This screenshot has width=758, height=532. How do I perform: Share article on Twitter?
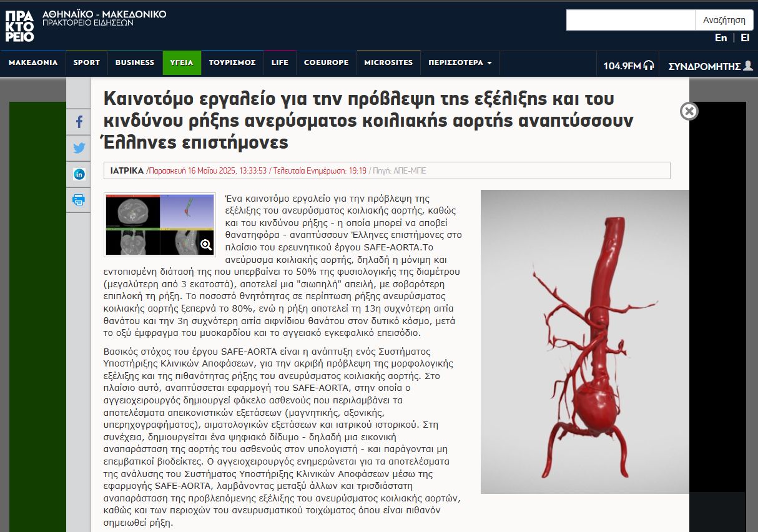[79, 148]
